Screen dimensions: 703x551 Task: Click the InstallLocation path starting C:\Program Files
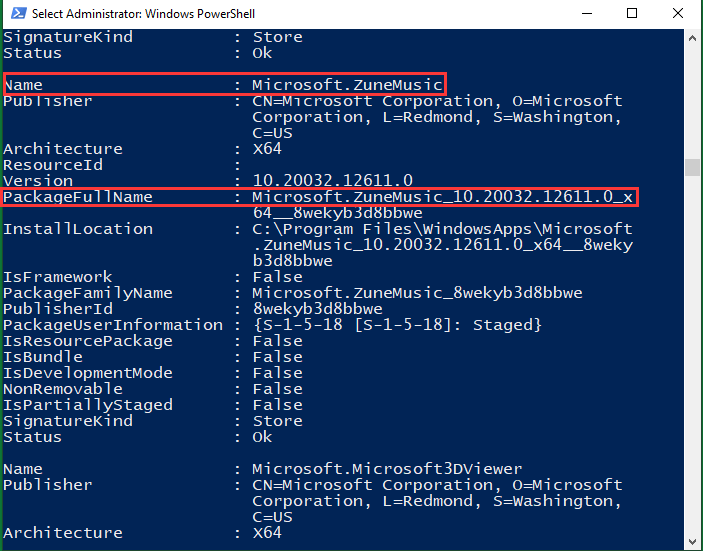(443, 245)
